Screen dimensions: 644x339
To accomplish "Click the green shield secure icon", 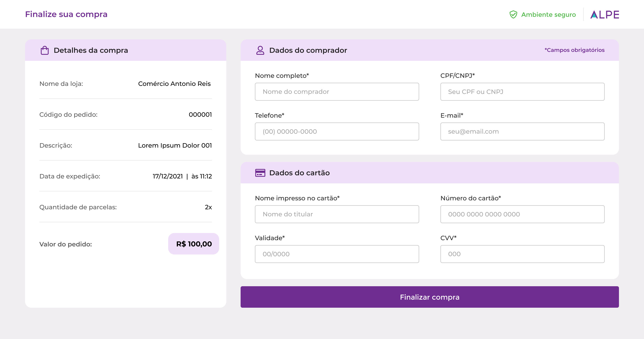I will (x=513, y=15).
